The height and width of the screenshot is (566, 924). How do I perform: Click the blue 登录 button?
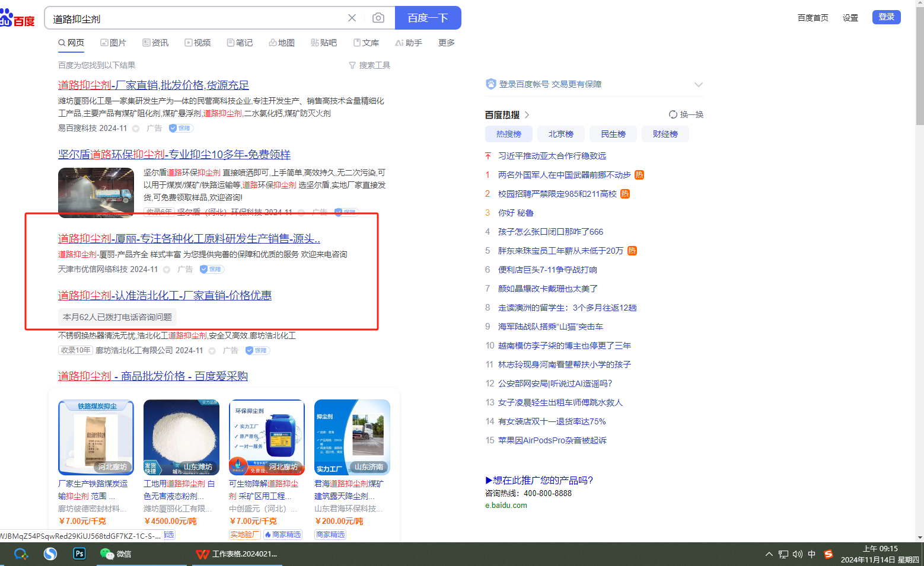887,17
